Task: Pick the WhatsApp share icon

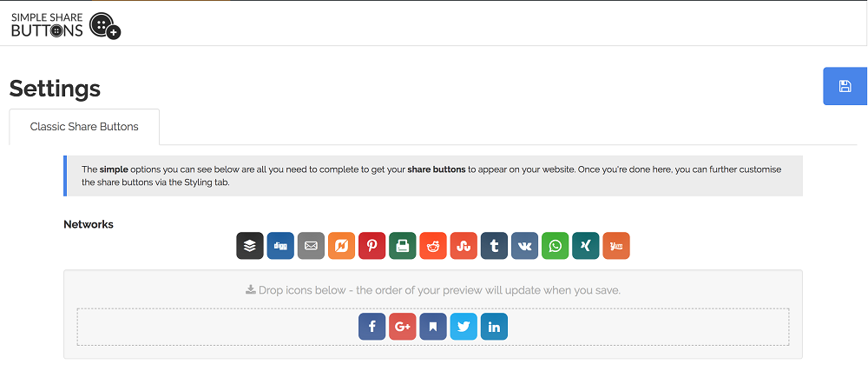Action: tap(556, 246)
